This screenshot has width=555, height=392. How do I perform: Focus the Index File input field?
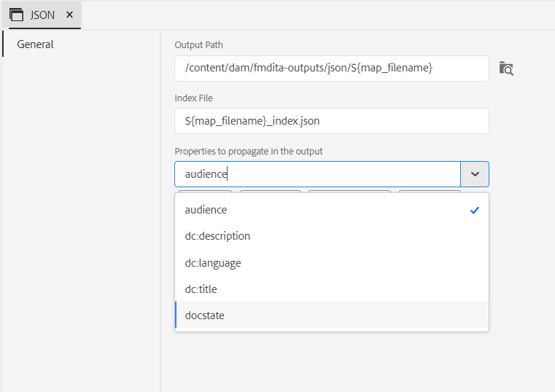click(x=331, y=121)
